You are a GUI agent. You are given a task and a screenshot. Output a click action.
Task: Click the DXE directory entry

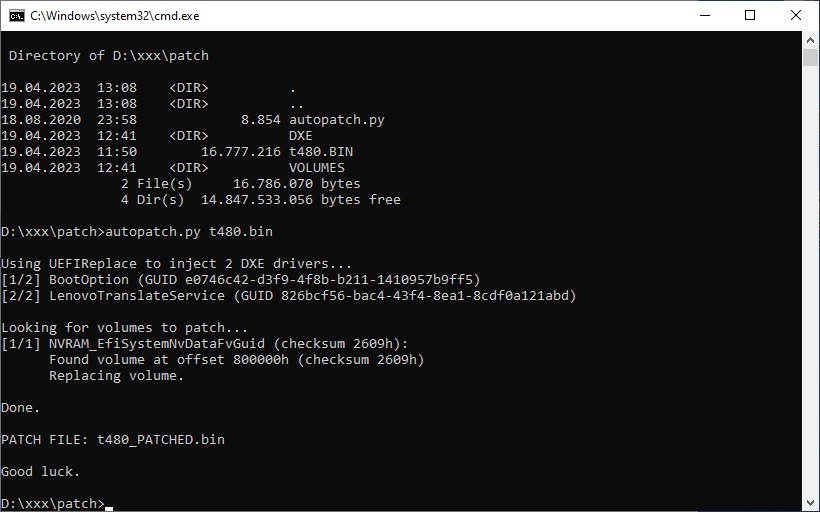[x=300, y=136]
